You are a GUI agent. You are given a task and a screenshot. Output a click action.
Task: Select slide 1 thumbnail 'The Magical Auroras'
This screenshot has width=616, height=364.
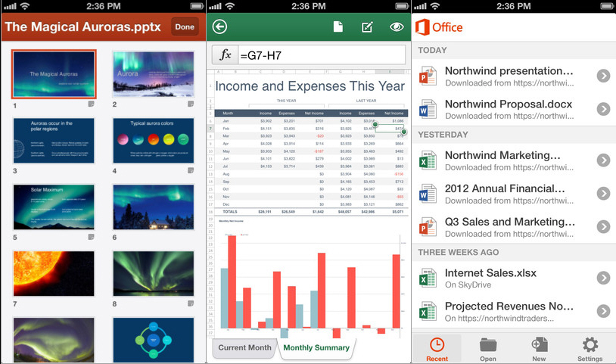coord(54,74)
